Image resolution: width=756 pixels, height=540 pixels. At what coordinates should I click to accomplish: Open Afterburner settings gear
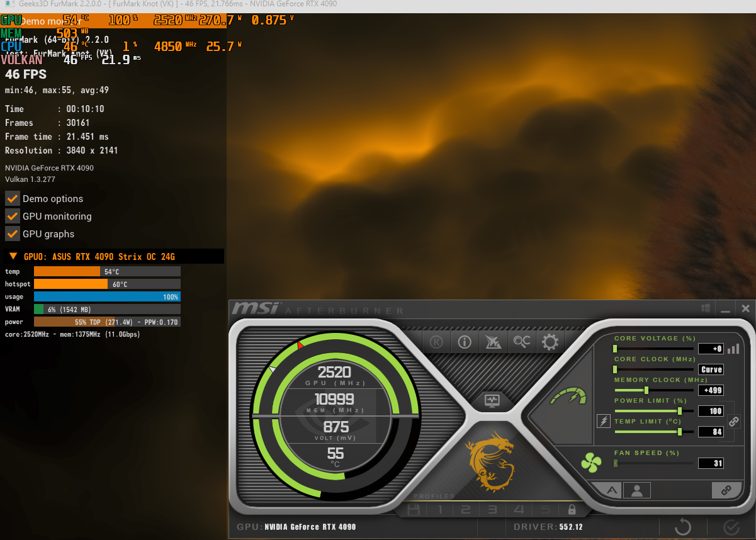550,342
